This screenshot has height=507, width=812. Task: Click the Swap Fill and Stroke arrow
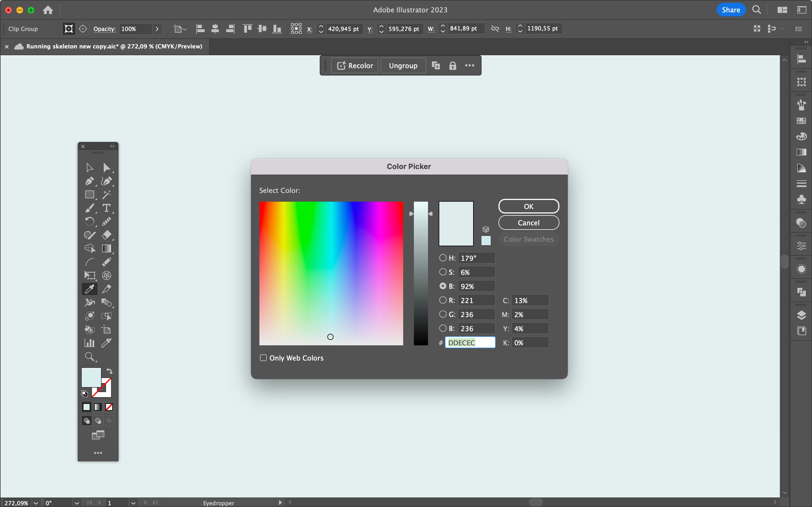109,371
